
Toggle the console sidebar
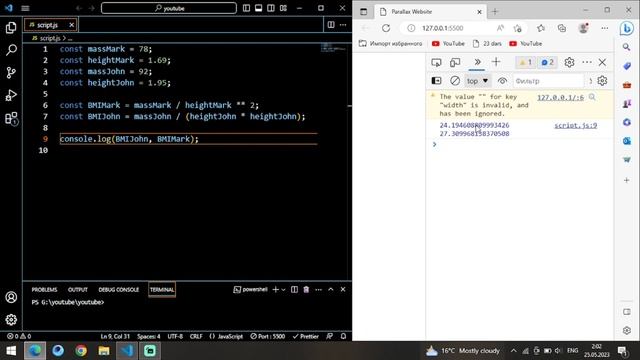point(436,81)
